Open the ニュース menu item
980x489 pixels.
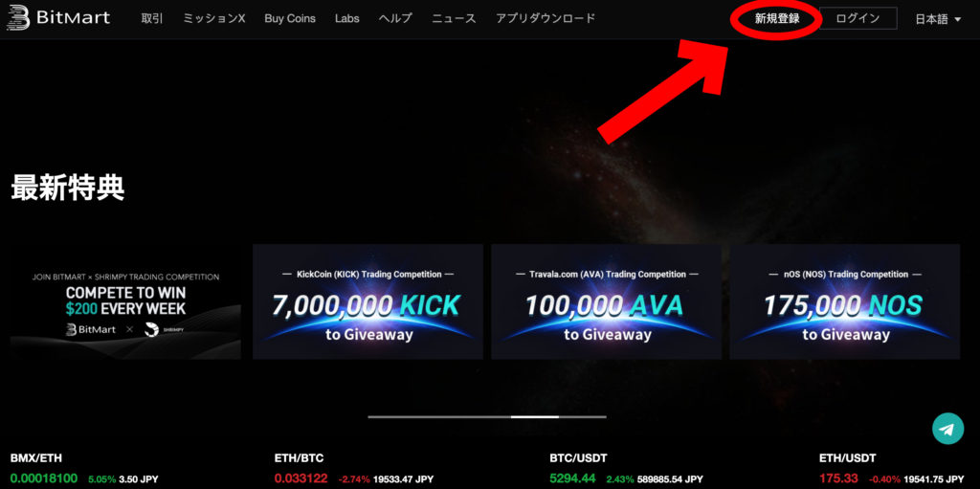click(454, 18)
